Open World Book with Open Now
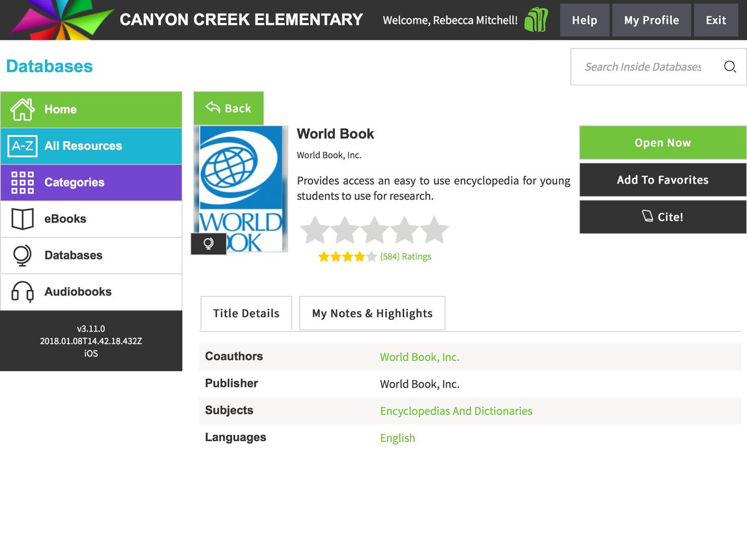The height and width of the screenshot is (560, 747). coord(663,142)
